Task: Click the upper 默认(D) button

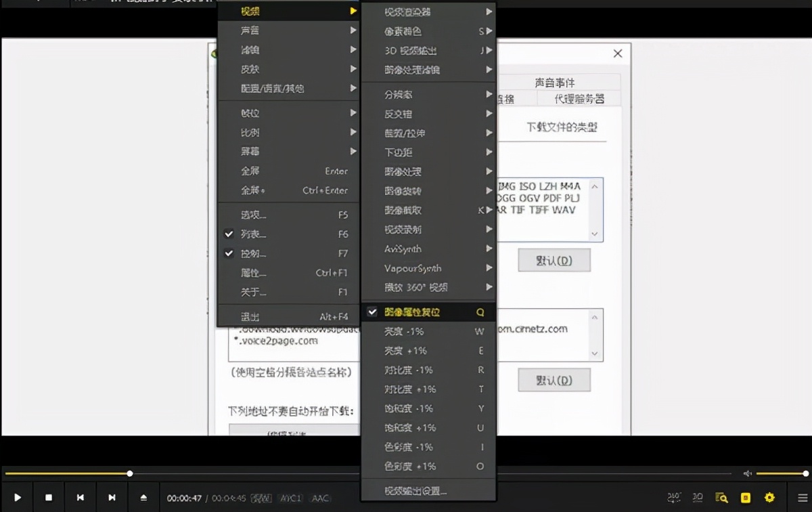Action: tap(554, 260)
